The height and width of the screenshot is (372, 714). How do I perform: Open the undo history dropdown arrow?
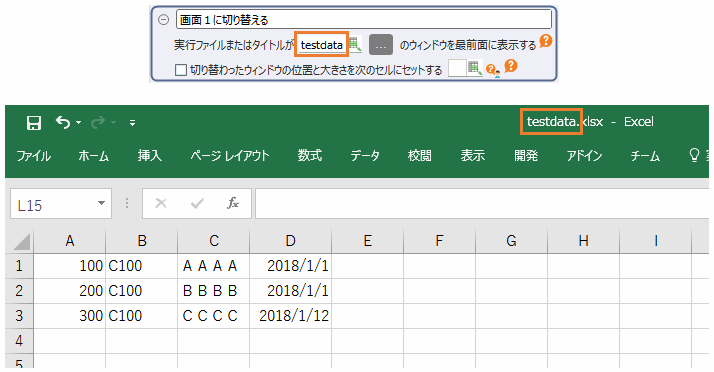point(78,122)
